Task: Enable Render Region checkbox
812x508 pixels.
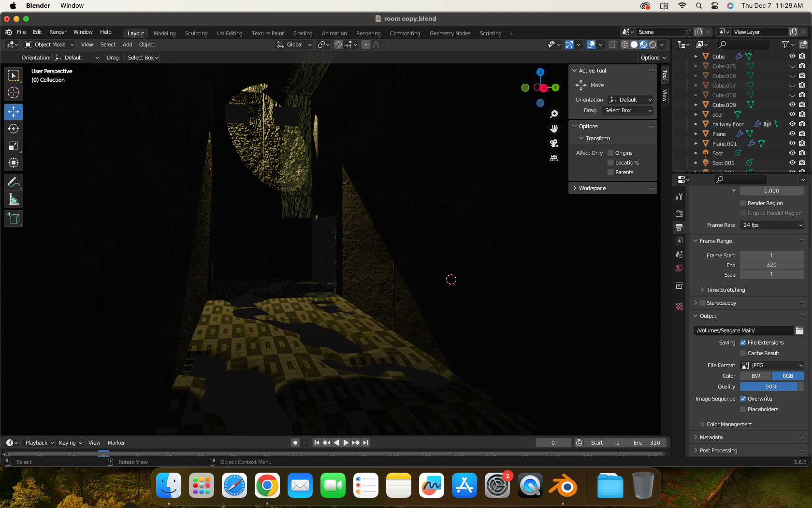Action: click(743, 203)
